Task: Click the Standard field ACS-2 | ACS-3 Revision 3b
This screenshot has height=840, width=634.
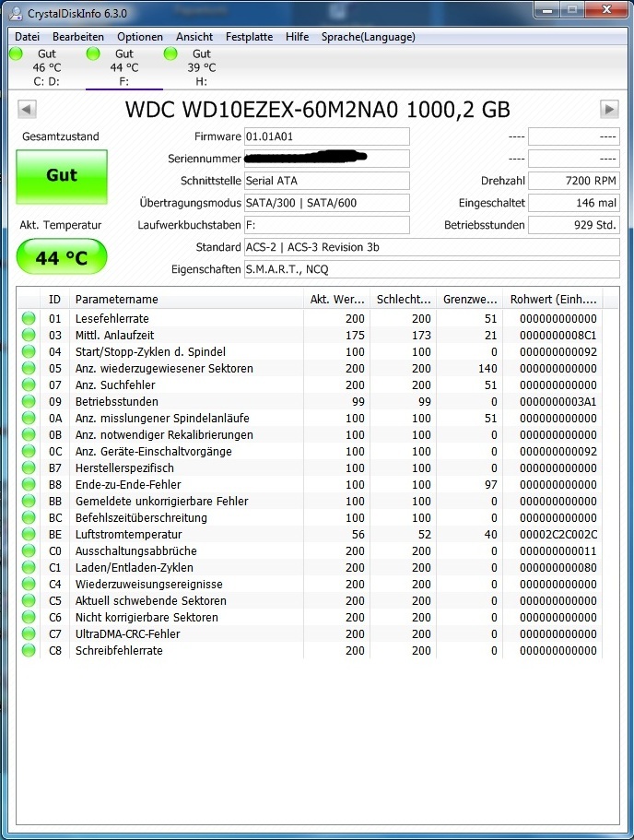Action: (431, 247)
